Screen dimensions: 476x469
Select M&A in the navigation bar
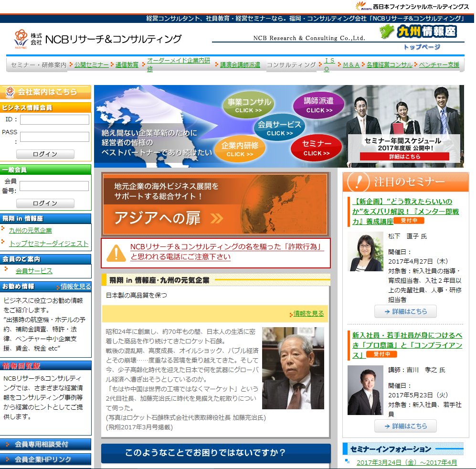(351, 65)
